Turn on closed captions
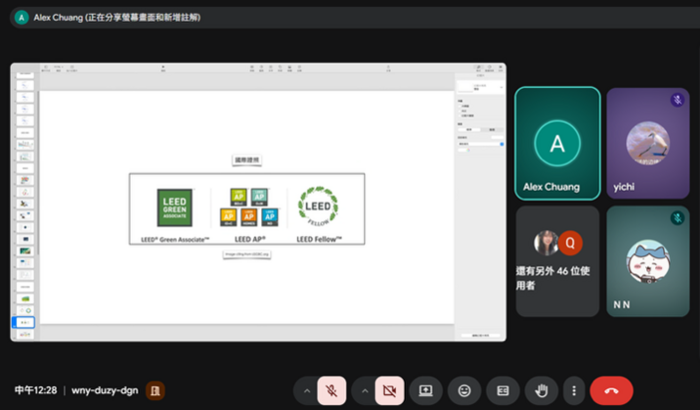Screen dimensions: 700x410 [503, 391]
